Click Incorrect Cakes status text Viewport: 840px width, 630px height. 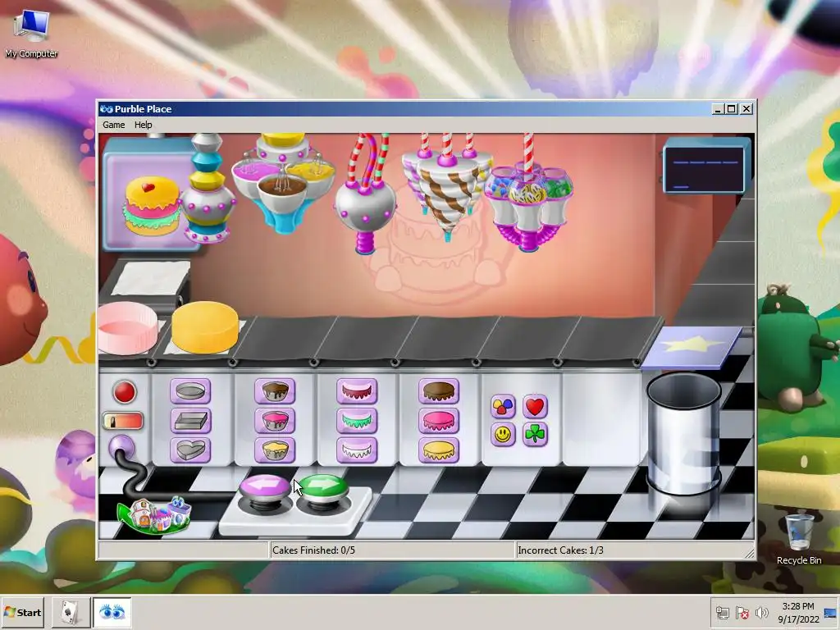click(560, 550)
